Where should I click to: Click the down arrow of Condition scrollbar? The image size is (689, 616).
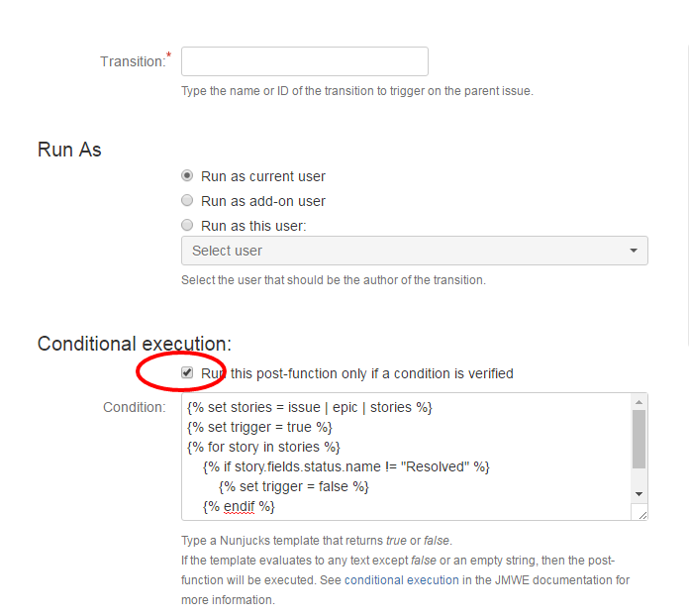pyautogui.click(x=640, y=493)
